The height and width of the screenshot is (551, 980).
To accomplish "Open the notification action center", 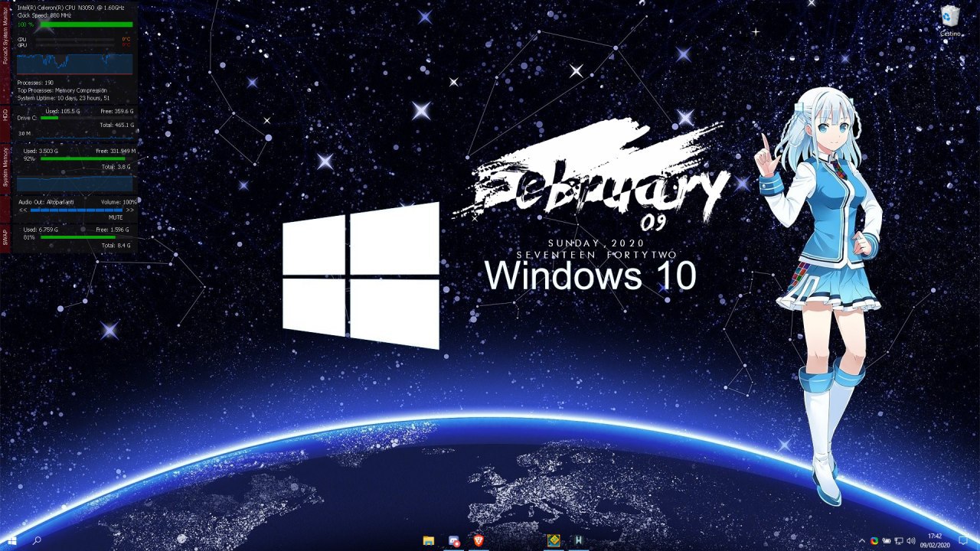I will point(963,541).
